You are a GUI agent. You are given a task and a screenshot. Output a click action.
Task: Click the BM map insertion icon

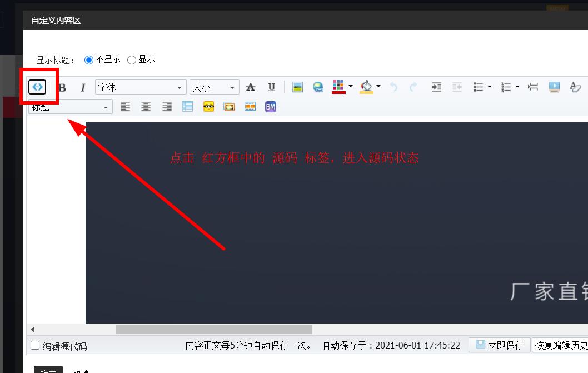click(x=270, y=106)
